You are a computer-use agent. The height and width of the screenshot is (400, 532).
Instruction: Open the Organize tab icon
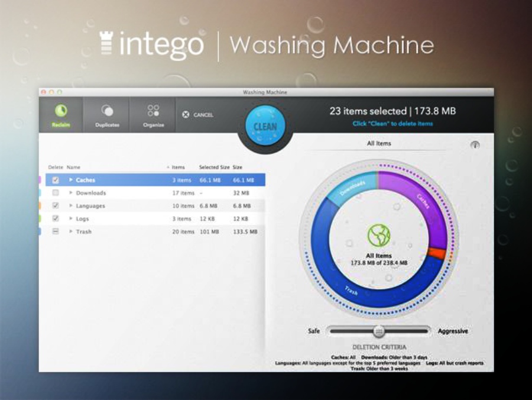(153, 111)
